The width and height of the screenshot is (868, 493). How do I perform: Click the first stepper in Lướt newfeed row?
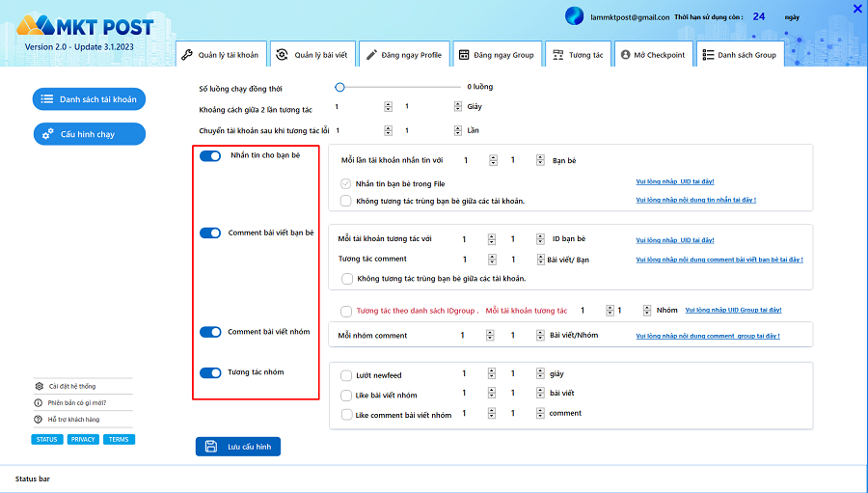tap(491, 374)
